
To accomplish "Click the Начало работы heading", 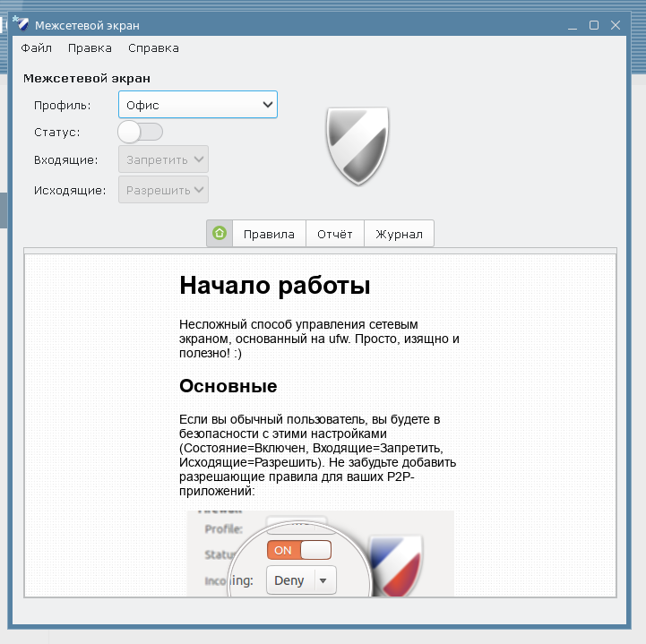I will coord(275,286).
